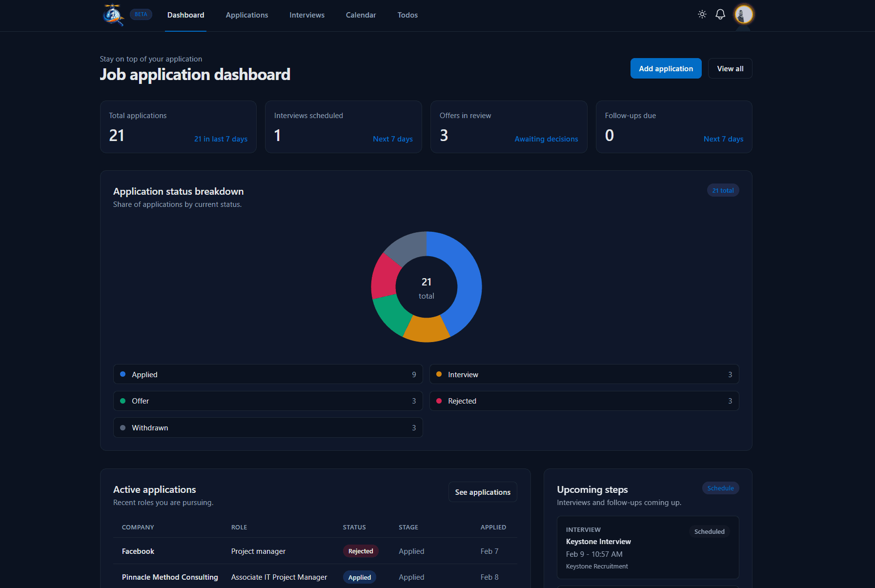
Task: Click the lighthouse app logo
Action: click(x=113, y=15)
